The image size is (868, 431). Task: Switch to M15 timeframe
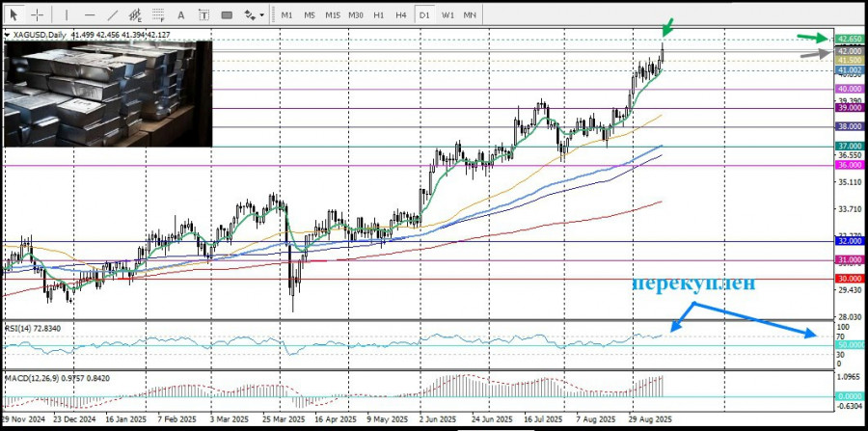coord(333,14)
